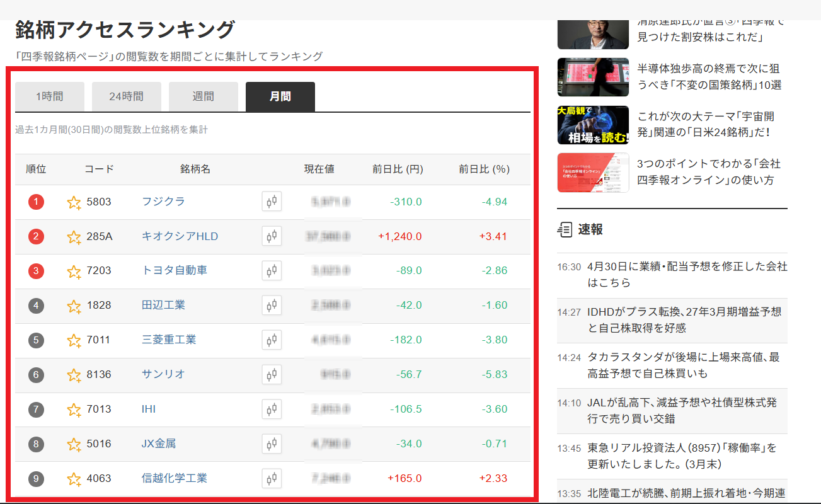Read the JALが乱高下 news item
This screenshot has width=821, height=504.
(x=682, y=410)
